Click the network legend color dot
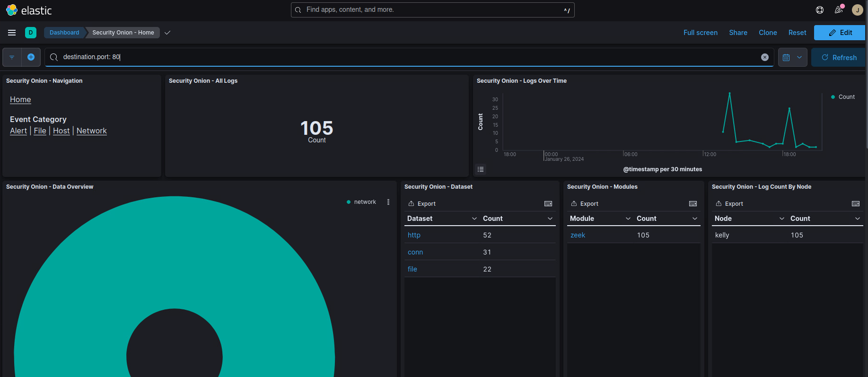 point(349,202)
